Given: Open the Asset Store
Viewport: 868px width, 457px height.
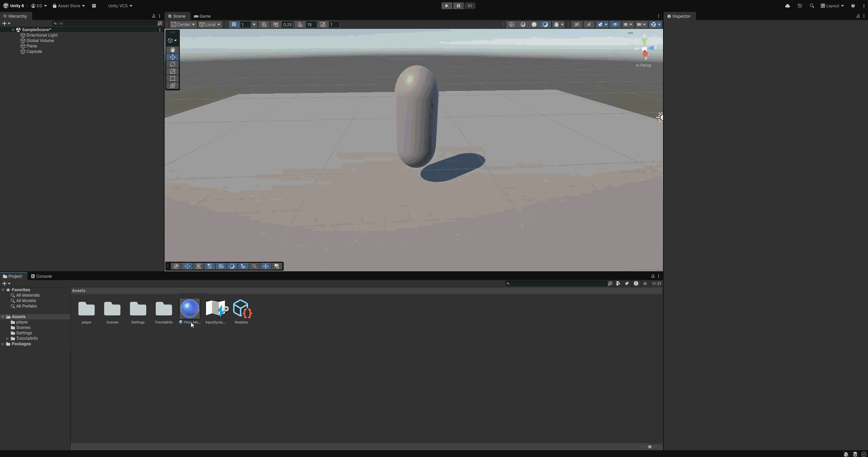Looking at the screenshot, I should coord(68,6).
